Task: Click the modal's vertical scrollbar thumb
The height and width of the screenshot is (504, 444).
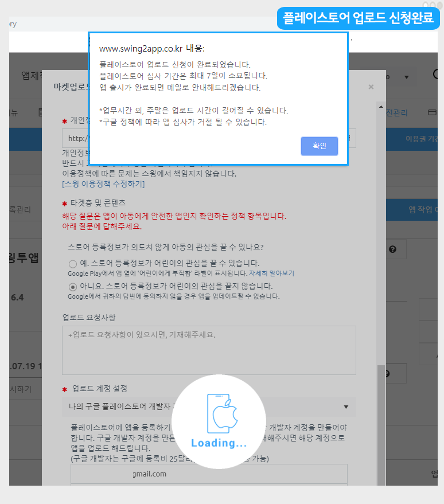Action: tap(380, 424)
